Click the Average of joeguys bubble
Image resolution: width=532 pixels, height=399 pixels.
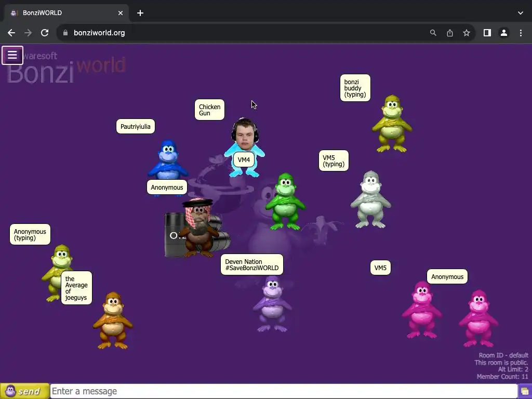(x=76, y=288)
